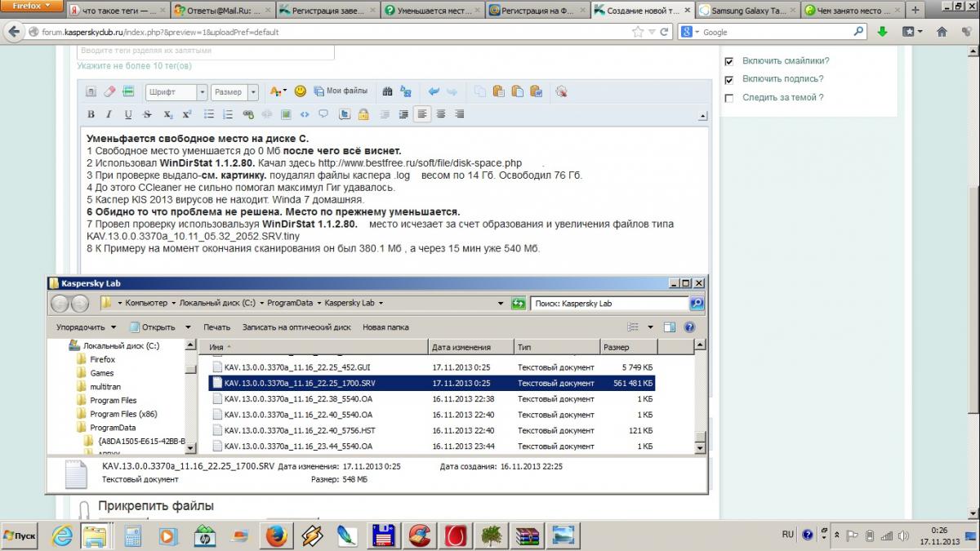Underline the selected text
This screenshot has width=980, height=551.
tap(128, 114)
